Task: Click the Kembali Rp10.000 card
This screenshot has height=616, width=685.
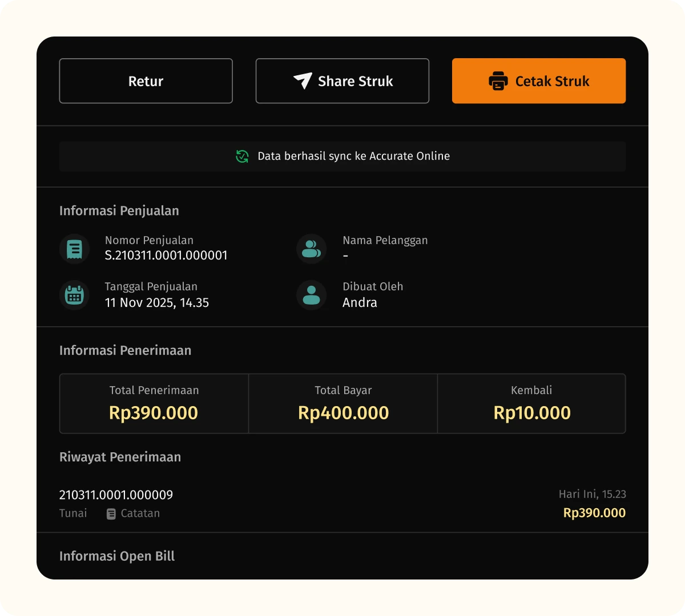Action: [x=531, y=404]
